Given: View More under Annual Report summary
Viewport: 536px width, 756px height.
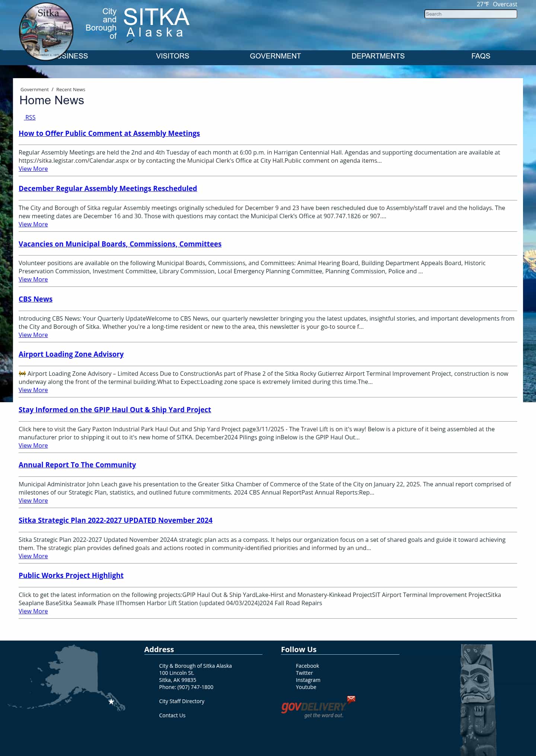Looking at the screenshot, I should (33, 501).
